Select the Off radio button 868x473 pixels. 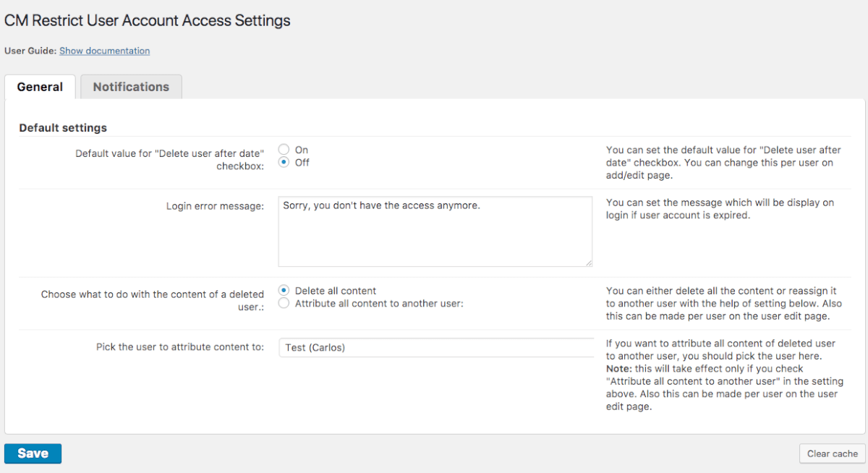(x=284, y=163)
